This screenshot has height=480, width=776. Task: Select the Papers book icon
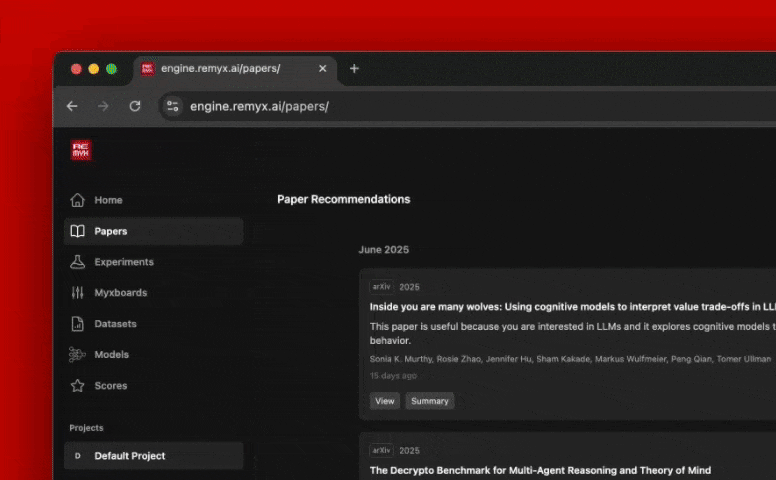click(77, 231)
